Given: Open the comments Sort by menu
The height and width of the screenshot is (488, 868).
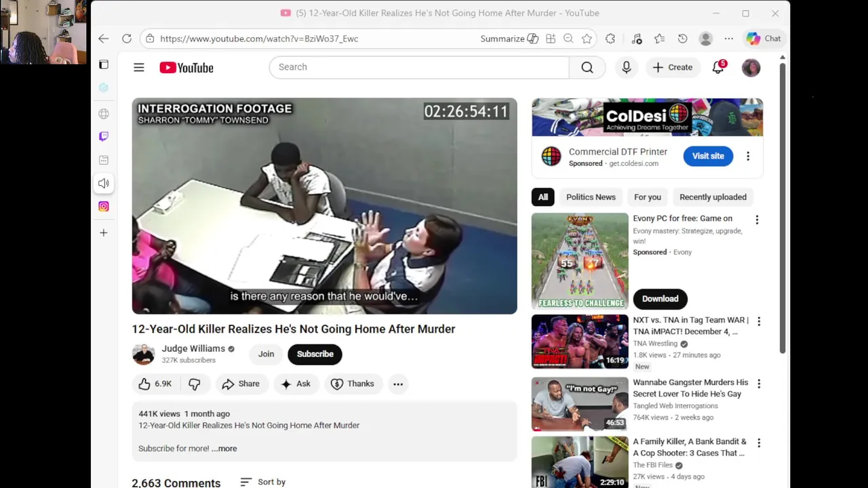Looking at the screenshot, I should [x=263, y=482].
